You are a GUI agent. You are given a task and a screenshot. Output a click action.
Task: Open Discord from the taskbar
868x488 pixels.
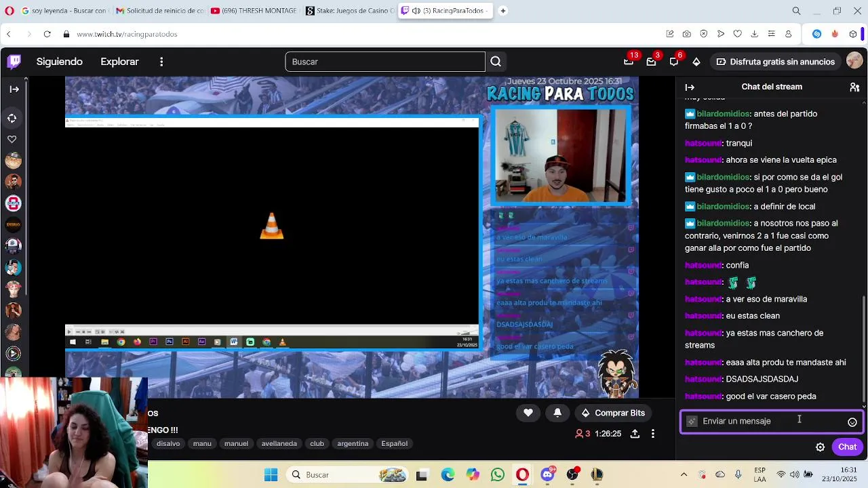click(x=547, y=474)
